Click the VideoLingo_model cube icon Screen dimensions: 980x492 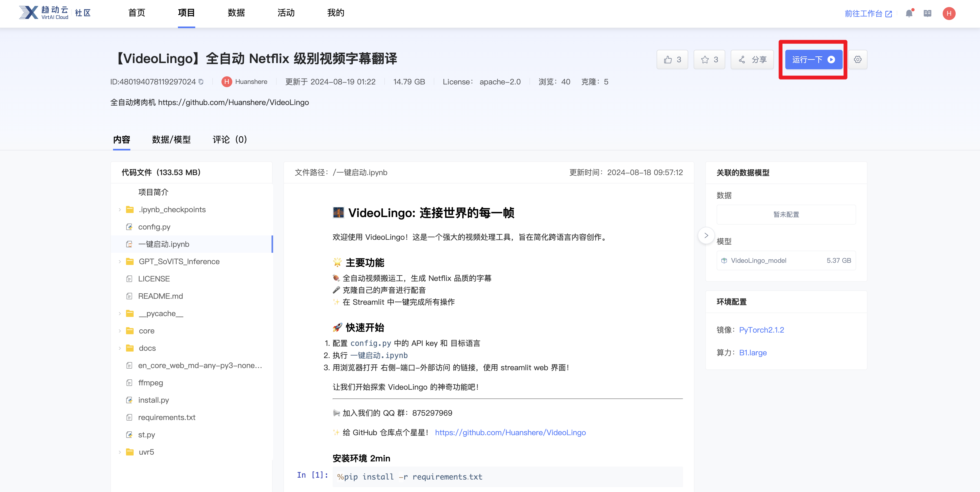click(x=724, y=260)
